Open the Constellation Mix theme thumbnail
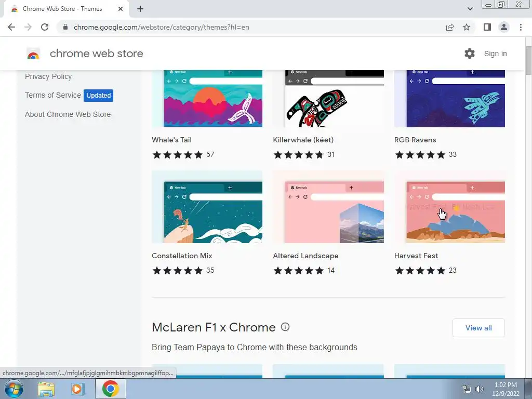Viewport: 532px width, 399px height. coord(207,207)
